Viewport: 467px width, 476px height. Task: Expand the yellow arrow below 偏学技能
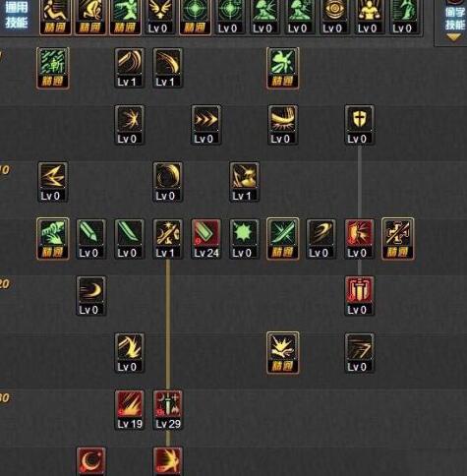coord(454,37)
